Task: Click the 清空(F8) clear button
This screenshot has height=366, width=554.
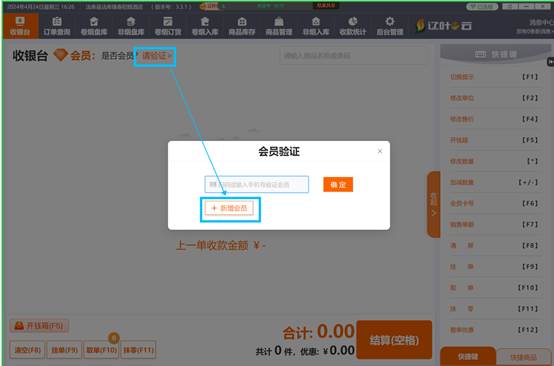Action: point(28,350)
